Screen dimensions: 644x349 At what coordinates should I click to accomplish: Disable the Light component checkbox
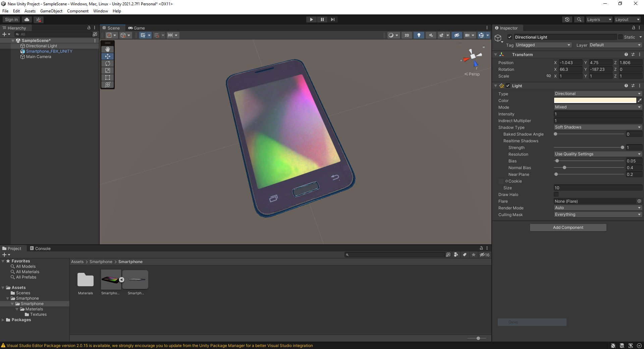[x=508, y=86]
